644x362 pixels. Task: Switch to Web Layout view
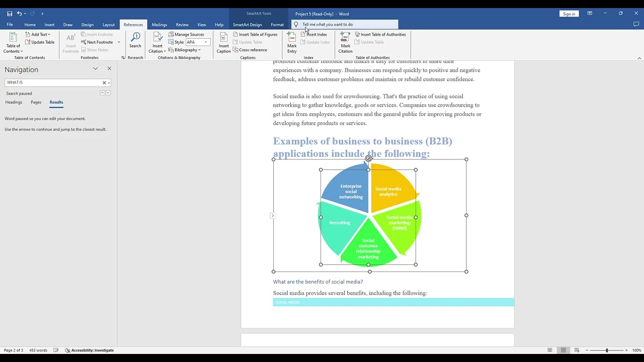[577, 350]
